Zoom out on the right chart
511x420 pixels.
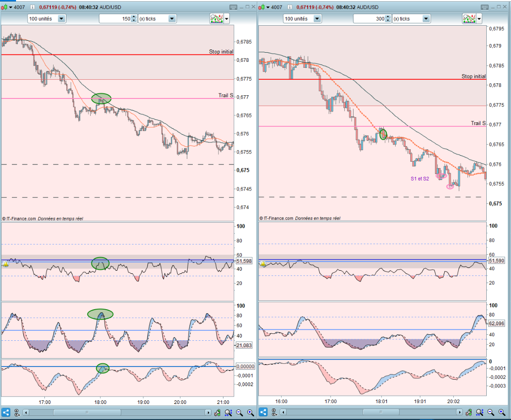(491, 413)
